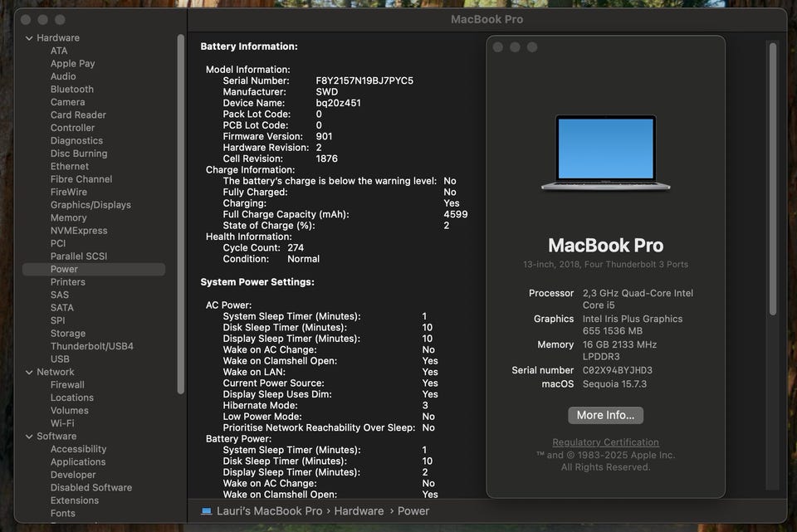Select Card Reader in the sidebar
The height and width of the screenshot is (532, 797).
pyautogui.click(x=78, y=115)
